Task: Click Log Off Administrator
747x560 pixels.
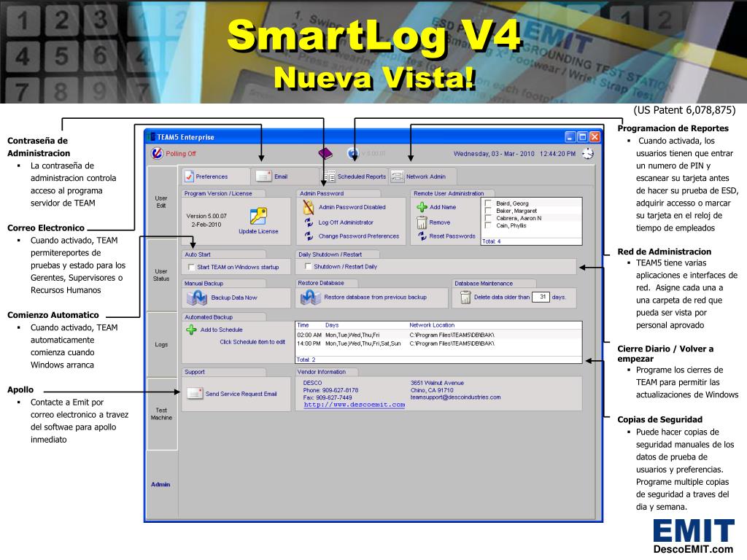Action: [346, 222]
